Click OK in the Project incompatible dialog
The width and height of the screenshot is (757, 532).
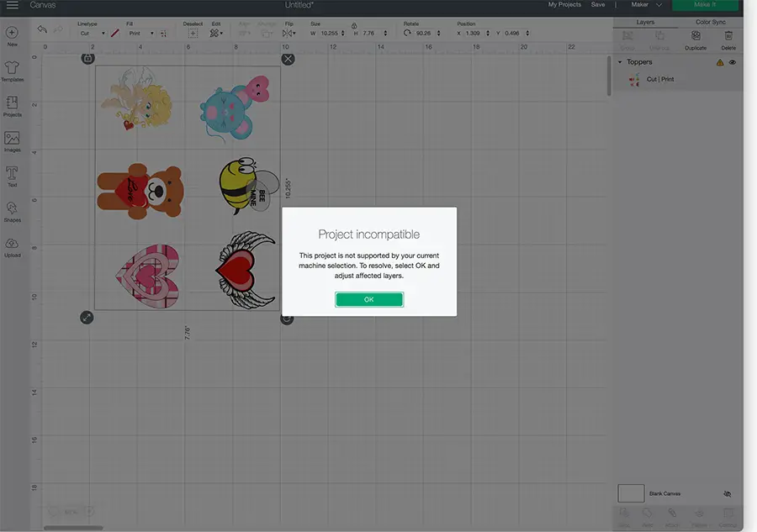369,299
